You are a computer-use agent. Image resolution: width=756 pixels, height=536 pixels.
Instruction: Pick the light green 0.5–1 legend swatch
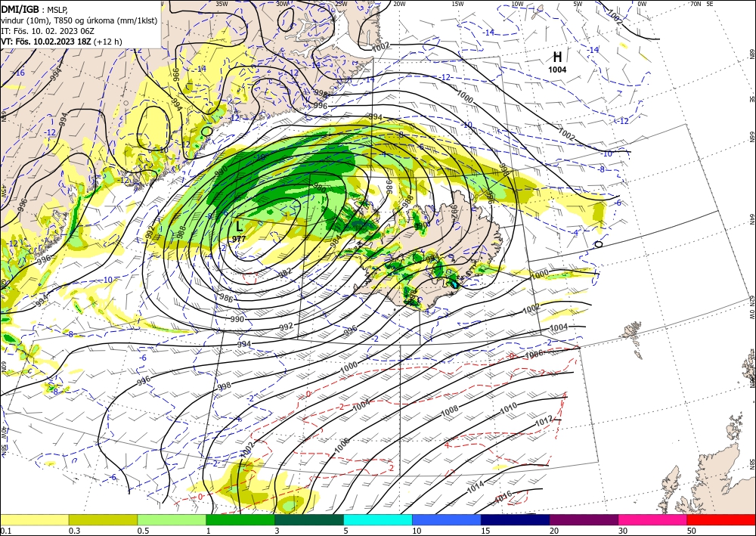172,520
